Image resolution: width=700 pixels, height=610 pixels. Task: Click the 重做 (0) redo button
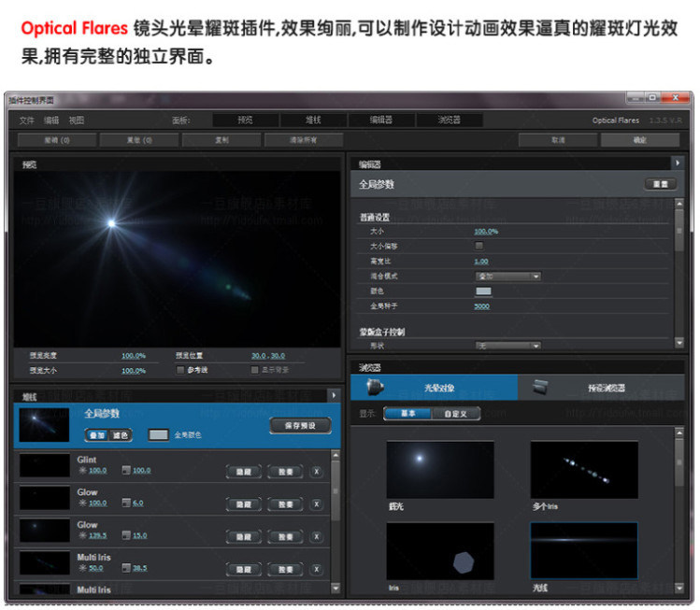click(x=139, y=140)
